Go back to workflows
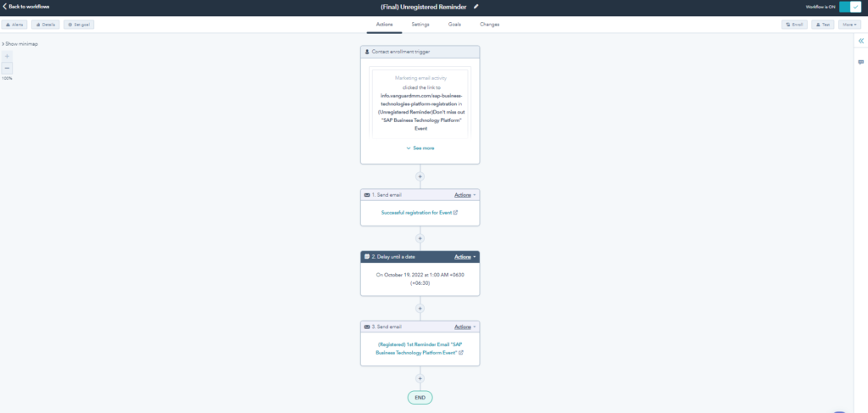The width and height of the screenshot is (868, 413). (26, 7)
